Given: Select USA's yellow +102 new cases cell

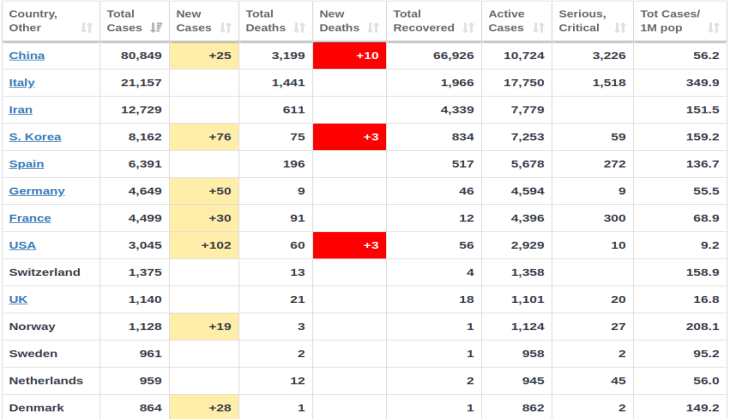Looking at the screenshot, I should coord(204,245).
